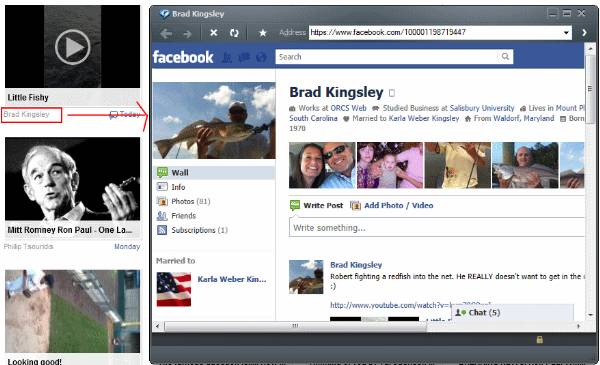Go back using the browser back arrow
The image size is (600, 365).
pyautogui.click(x=166, y=34)
